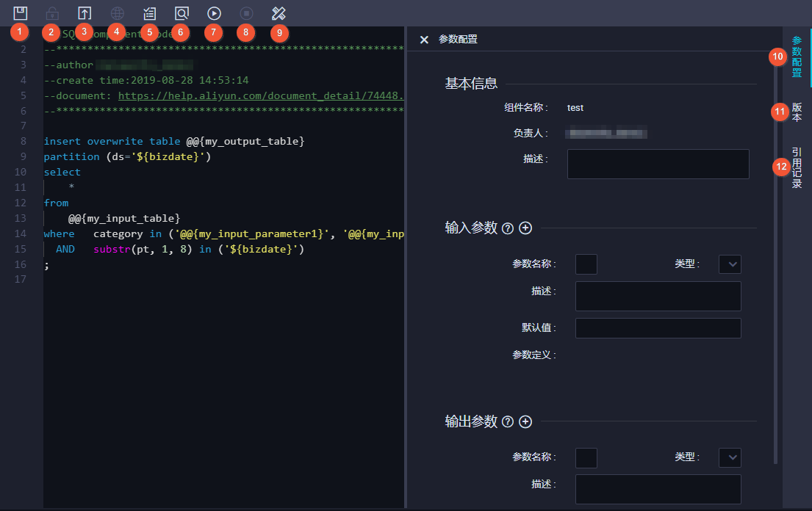This screenshot has width=812, height=511.
Task: Open the aliyun help document link
Action: click(260, 95)
